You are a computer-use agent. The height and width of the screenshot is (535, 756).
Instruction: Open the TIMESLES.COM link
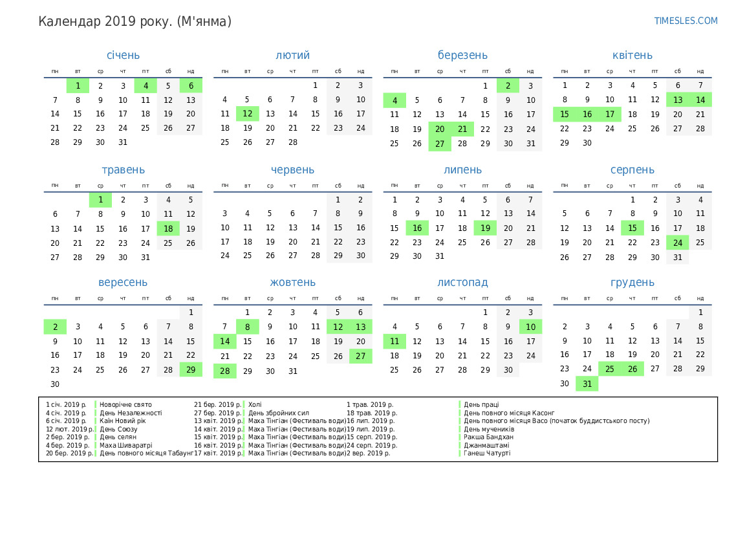click(686, 21)
